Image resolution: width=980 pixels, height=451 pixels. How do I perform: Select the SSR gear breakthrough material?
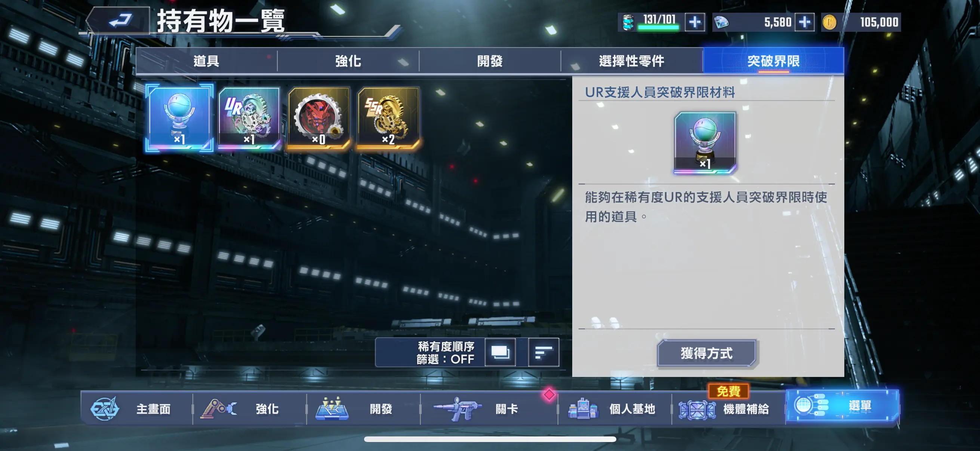click(x=388, y=117)
